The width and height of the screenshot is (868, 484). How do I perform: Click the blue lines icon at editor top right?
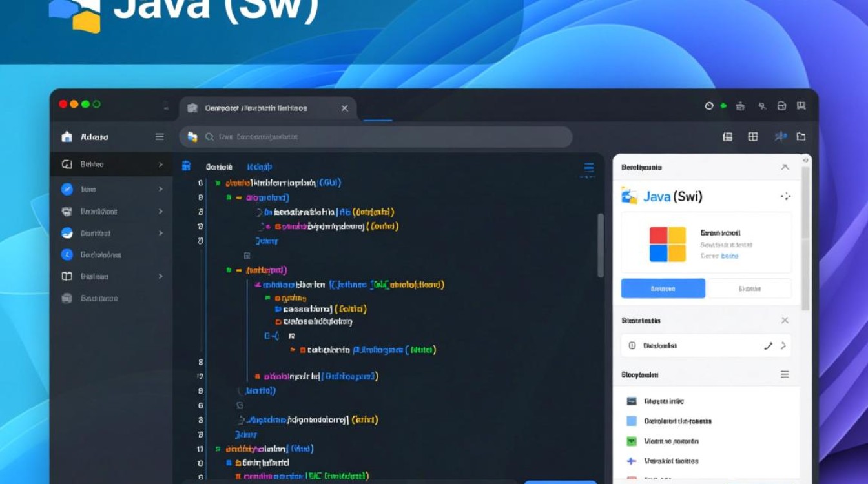(588, 168)
